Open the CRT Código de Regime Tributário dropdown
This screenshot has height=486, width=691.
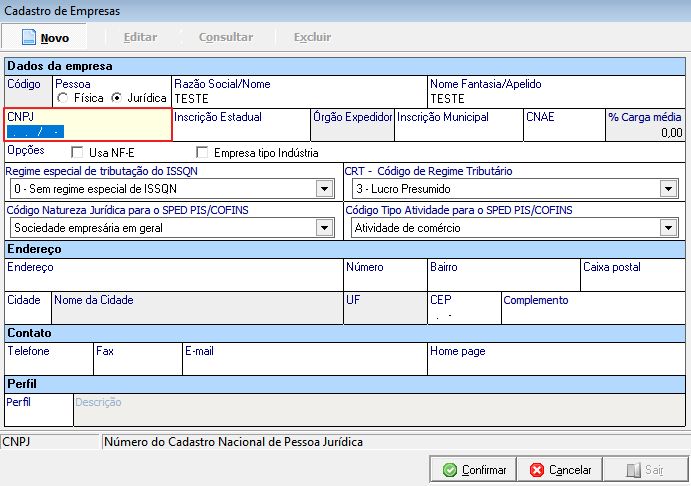pos(668,189)
